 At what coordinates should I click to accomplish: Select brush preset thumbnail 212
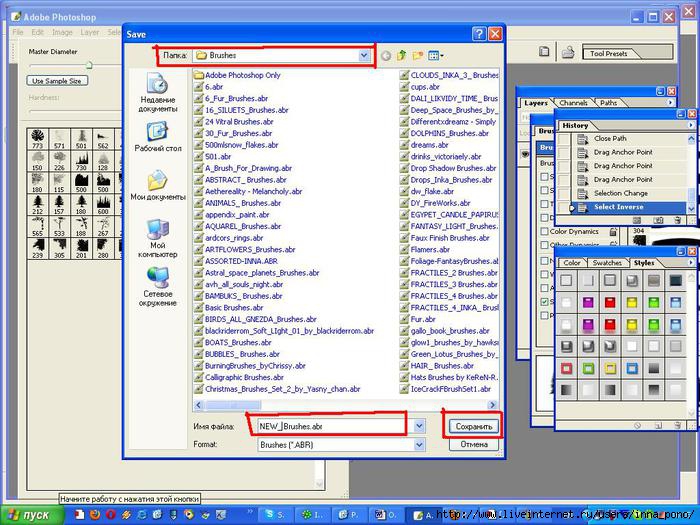coord(38,204)
